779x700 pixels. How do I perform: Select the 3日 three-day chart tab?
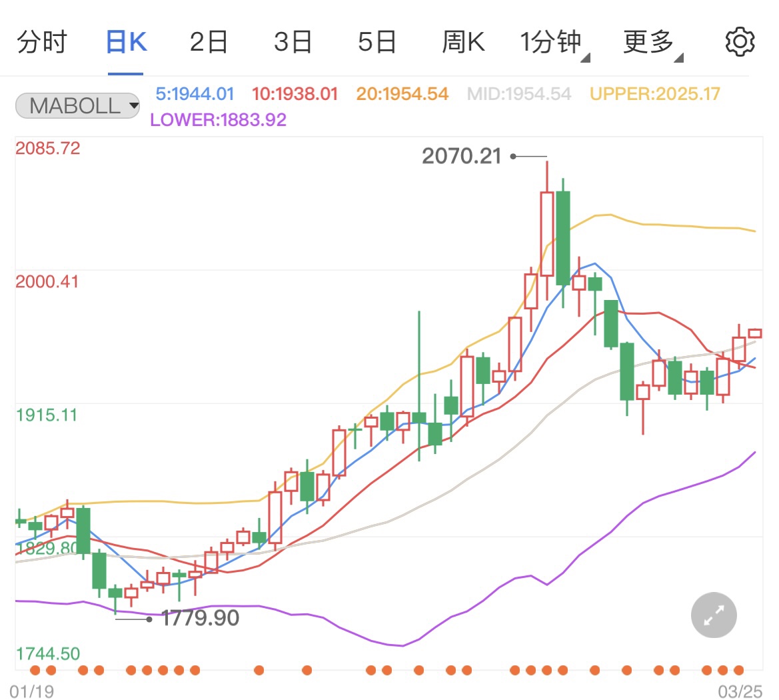pyautogui.click(x=293, y=41)
